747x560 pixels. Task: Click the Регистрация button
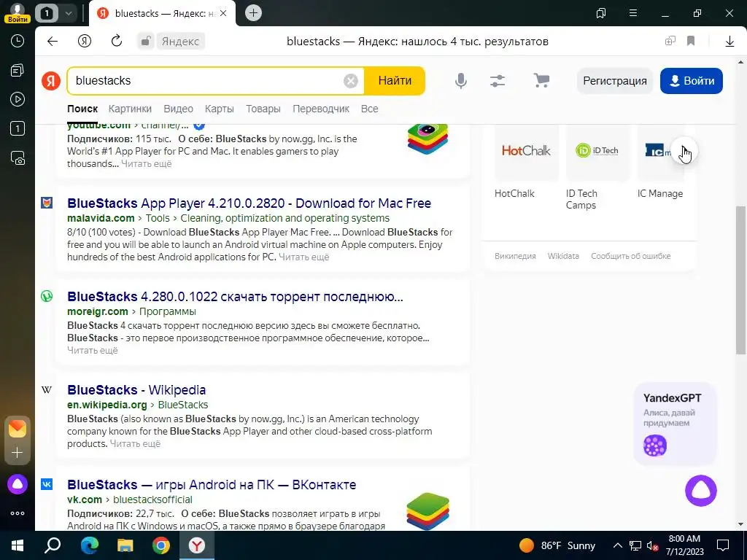tap(614, 81)
